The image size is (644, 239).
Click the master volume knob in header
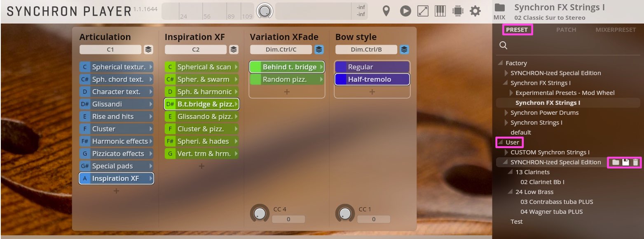(265, 11)
